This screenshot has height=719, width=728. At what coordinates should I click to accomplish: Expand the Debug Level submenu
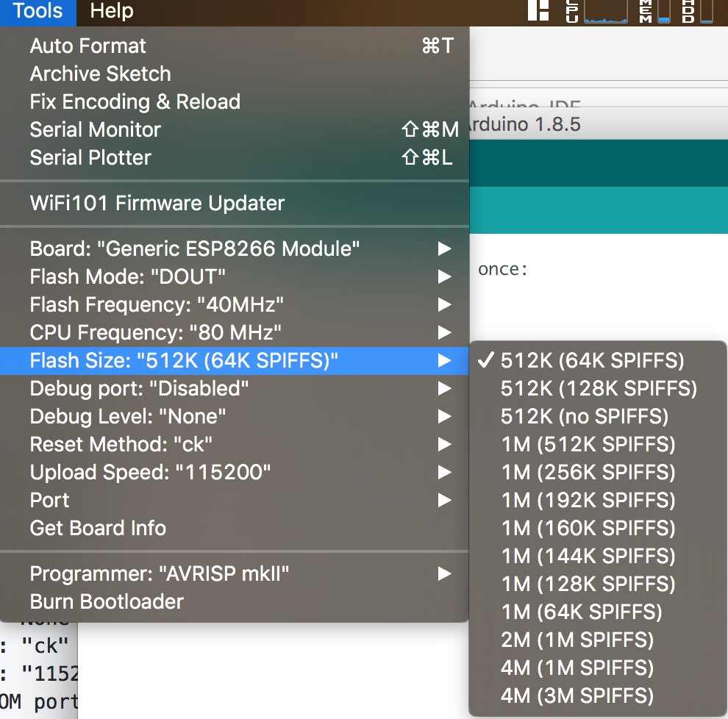[235, 416]
